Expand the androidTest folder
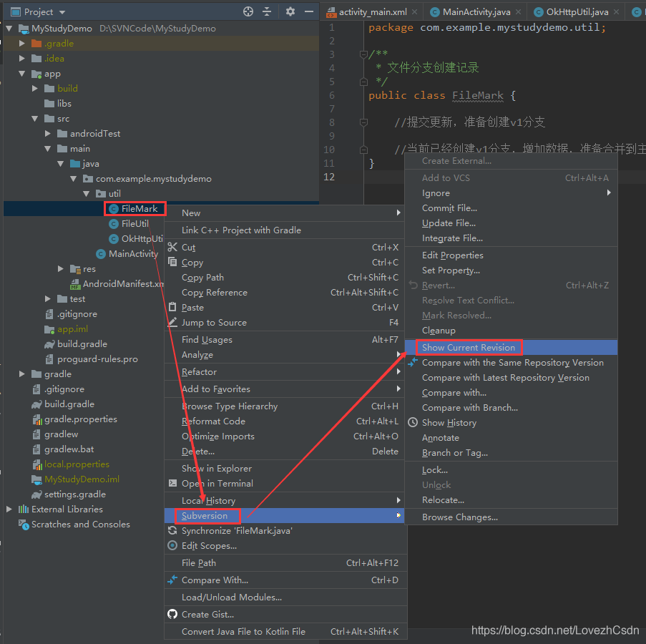 (48, 133)
